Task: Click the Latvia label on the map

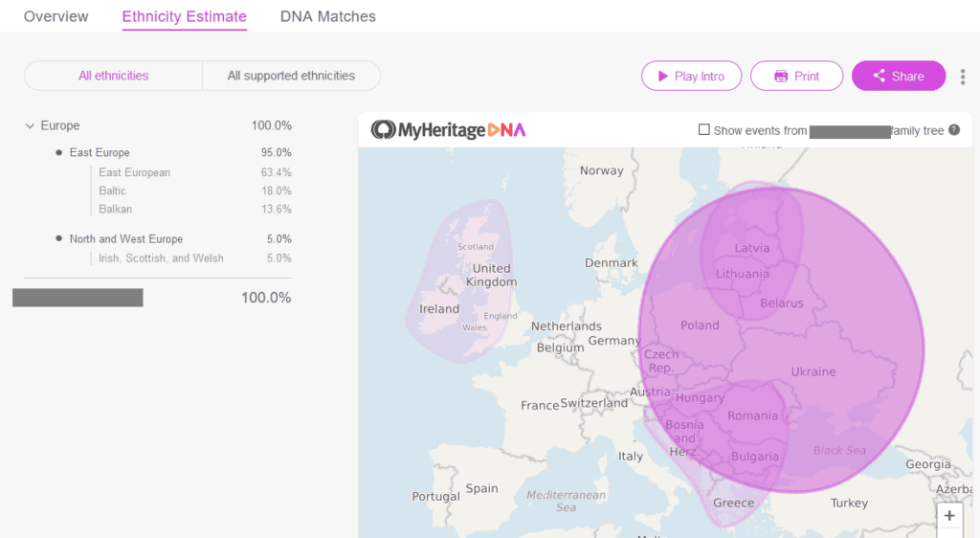Action: click(x=752, y=248)
